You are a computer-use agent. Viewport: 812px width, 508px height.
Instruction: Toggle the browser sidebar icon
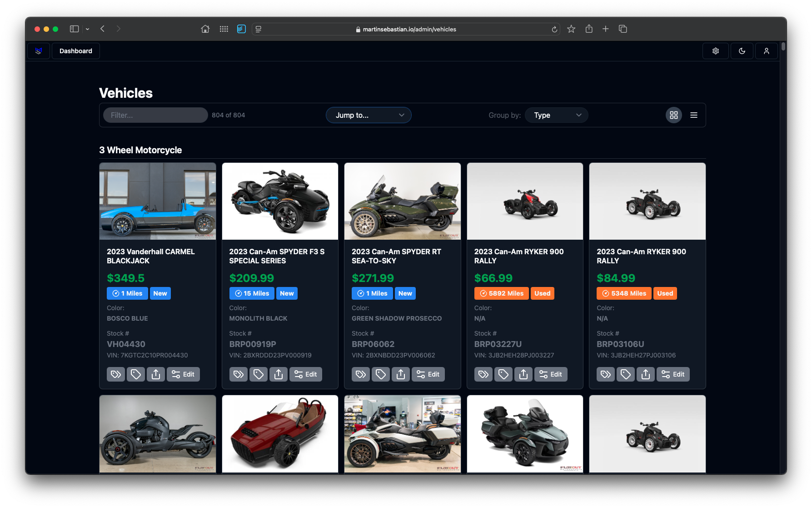click(x=75, y=29)
